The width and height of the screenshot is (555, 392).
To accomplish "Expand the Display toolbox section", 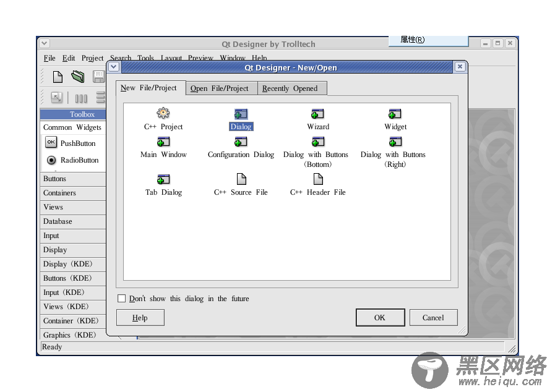I will coord(73,250).
